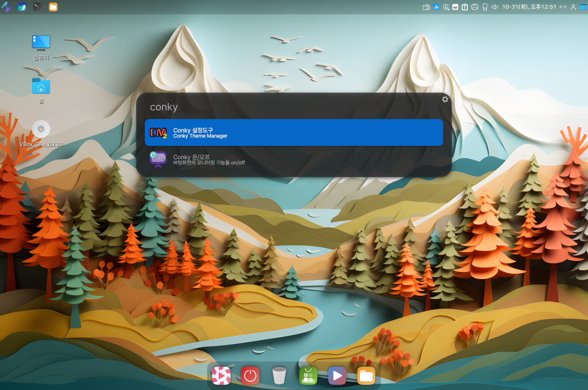Click the printer tray icon
This screenshot has height=390, width=588.
click(x=475, y=7)
